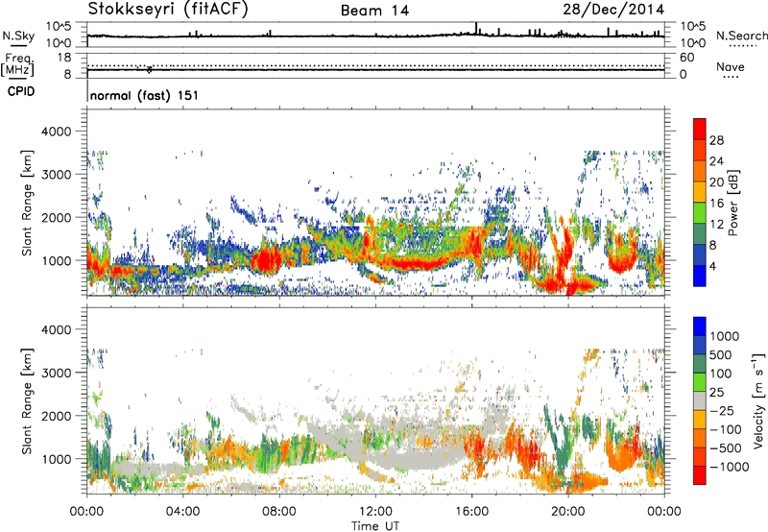The height and width of the screenshot is (532, 768).
Task: Click the blue bottom of the power colorbar
Action: point(700,276)
